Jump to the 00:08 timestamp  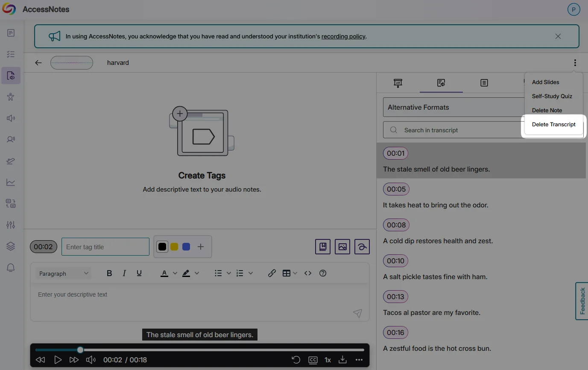tap(396, 225)
